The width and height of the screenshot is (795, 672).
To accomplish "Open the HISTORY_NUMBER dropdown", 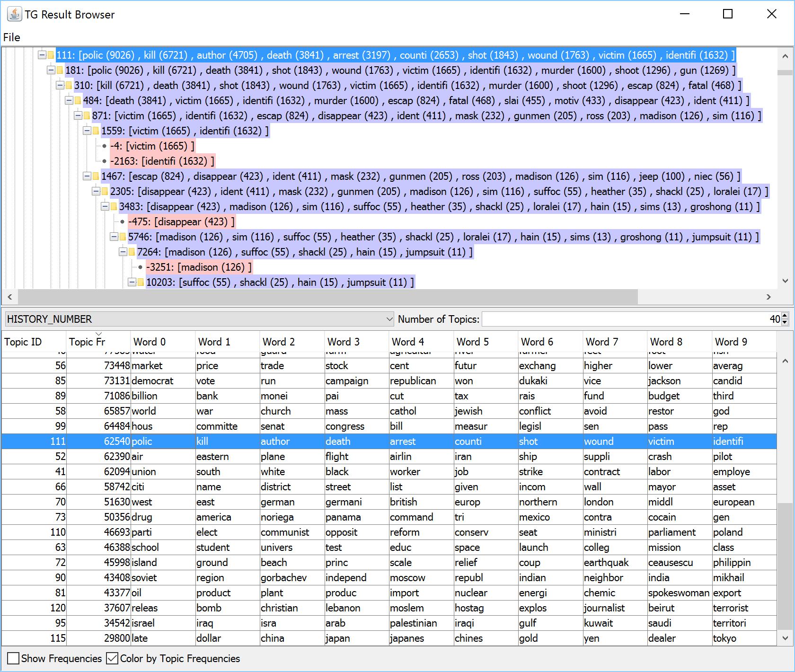I will point(389,319).
